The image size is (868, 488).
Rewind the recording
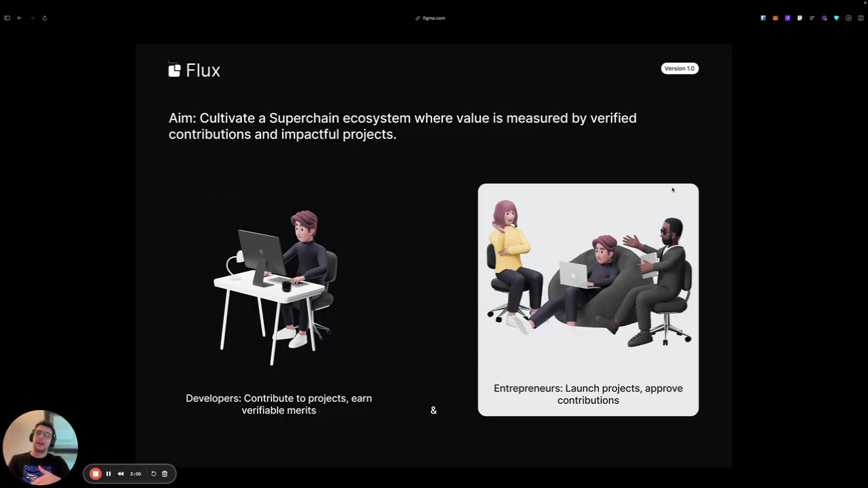point(121,474)
